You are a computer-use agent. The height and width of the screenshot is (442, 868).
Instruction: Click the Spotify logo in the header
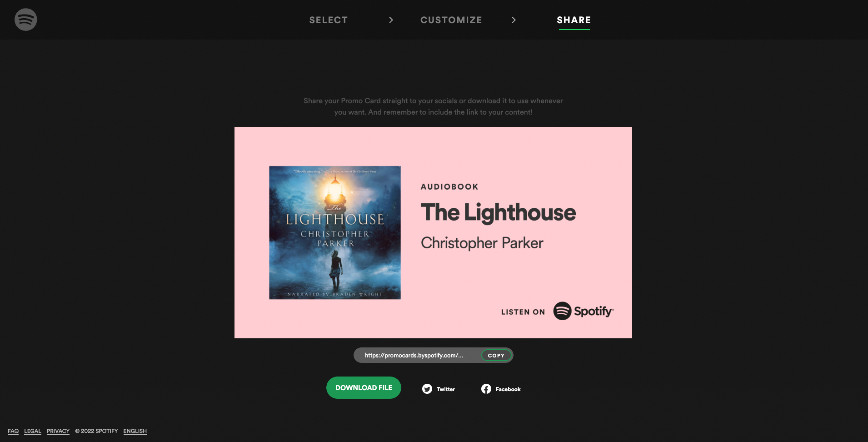pos(26,20)
